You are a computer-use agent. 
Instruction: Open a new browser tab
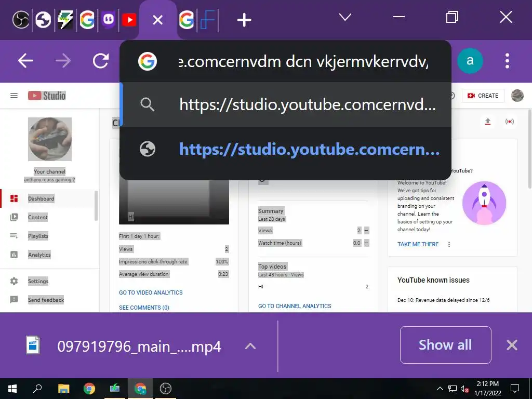click(x=244, y=20)
